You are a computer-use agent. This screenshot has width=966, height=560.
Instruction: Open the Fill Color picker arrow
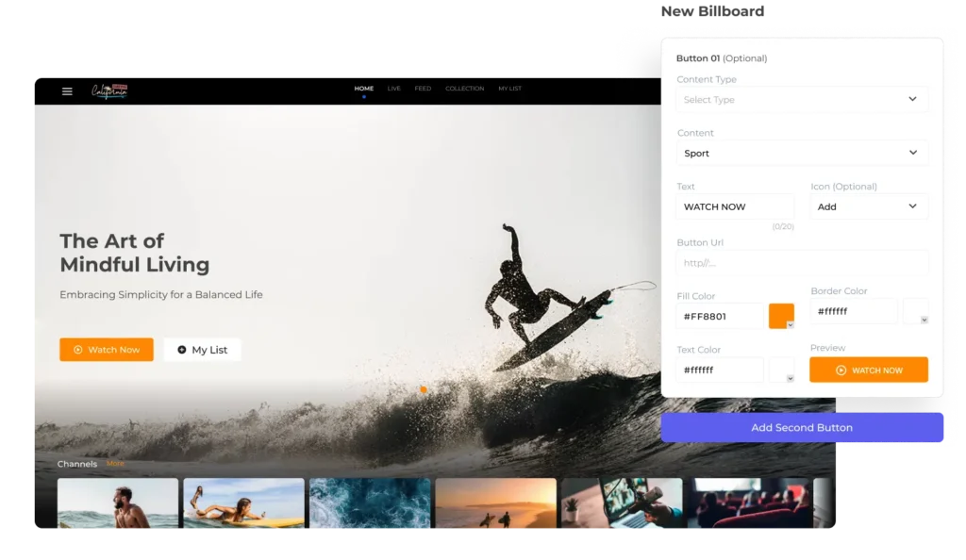coord(790,324)
